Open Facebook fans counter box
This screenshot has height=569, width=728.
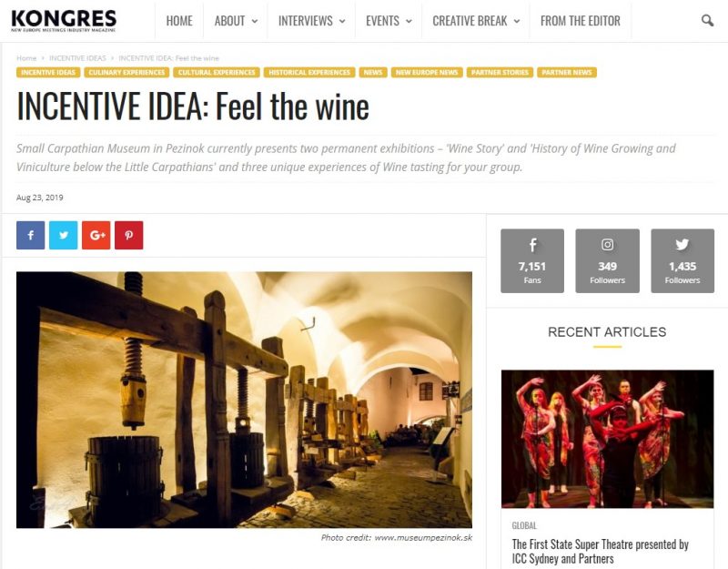tap(532, 260)
